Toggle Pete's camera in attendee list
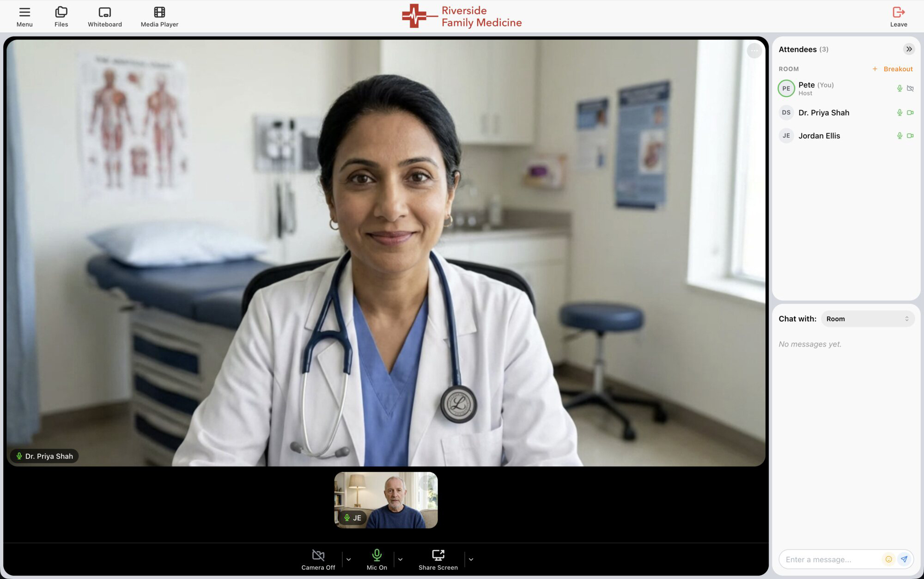 (x=910, y=88)
